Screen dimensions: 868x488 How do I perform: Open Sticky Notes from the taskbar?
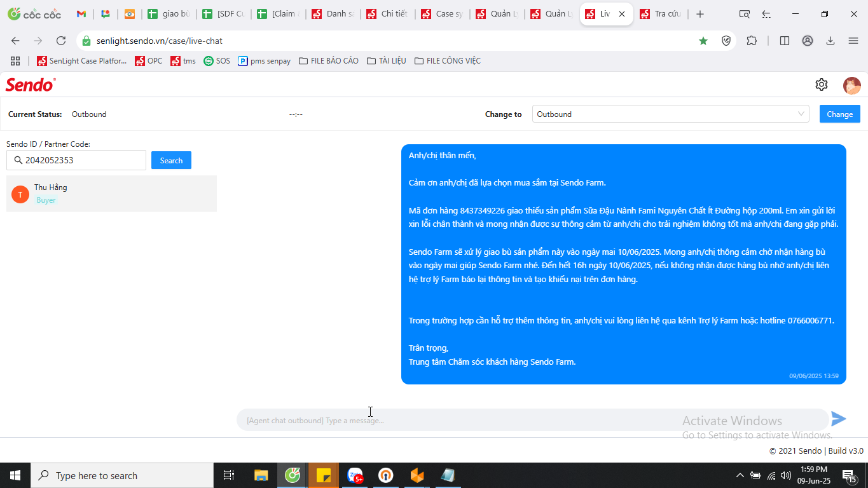tap(324, 475)
